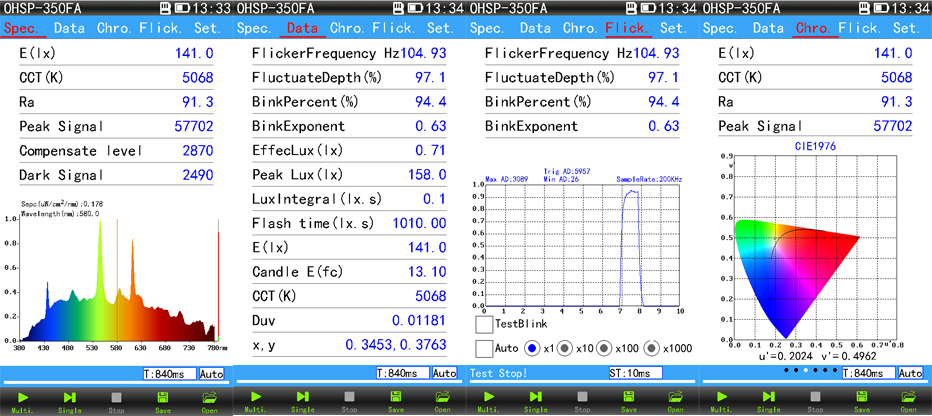The height and width of the screenshot is (416, 932).
Task: Select the x10 radio button
Action: pyautogui.click(x=564, y=349)
